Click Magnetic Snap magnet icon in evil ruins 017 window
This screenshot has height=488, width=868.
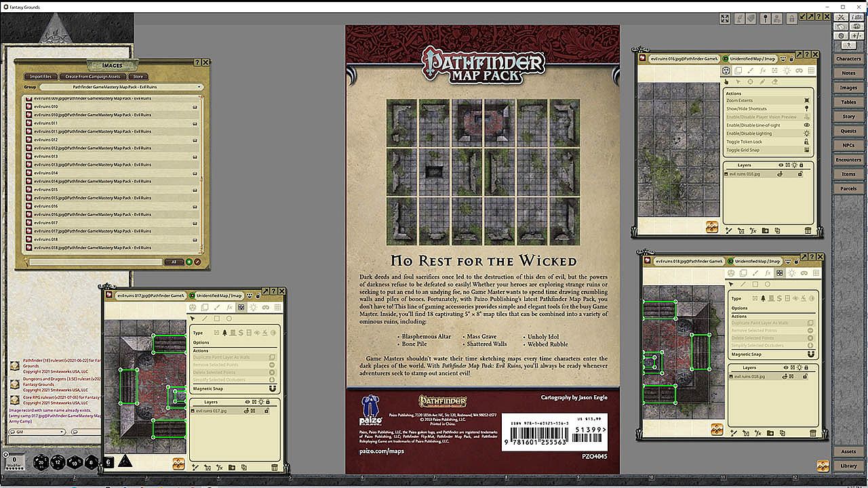point(272,390)
